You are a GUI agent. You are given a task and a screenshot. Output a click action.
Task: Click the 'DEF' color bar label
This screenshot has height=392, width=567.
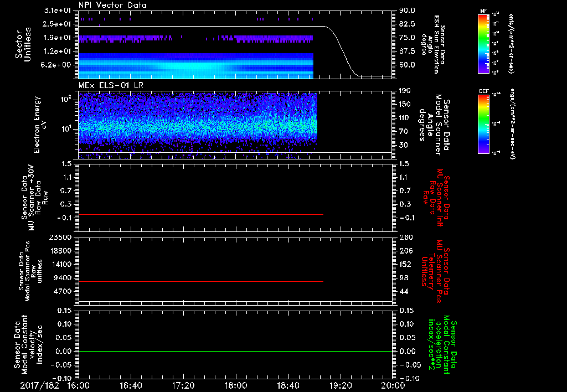click(483, 91)
